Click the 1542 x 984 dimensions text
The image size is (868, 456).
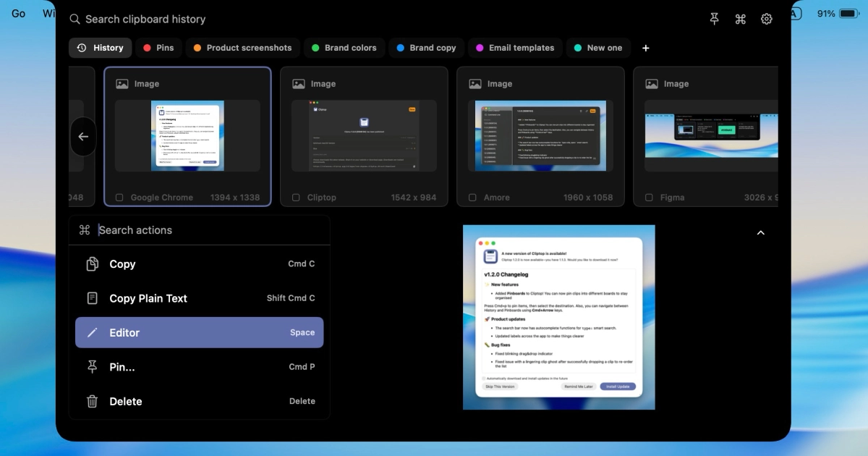pos(414,198)
